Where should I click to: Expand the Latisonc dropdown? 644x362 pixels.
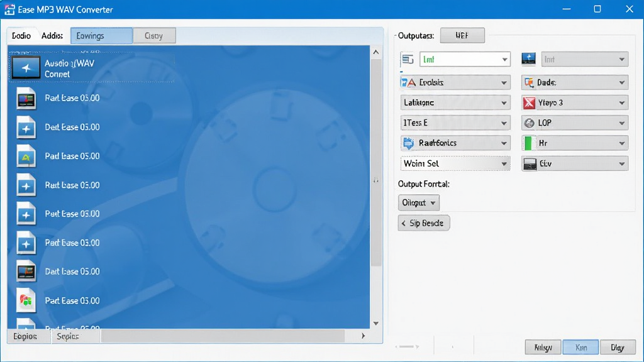[455, 102]
